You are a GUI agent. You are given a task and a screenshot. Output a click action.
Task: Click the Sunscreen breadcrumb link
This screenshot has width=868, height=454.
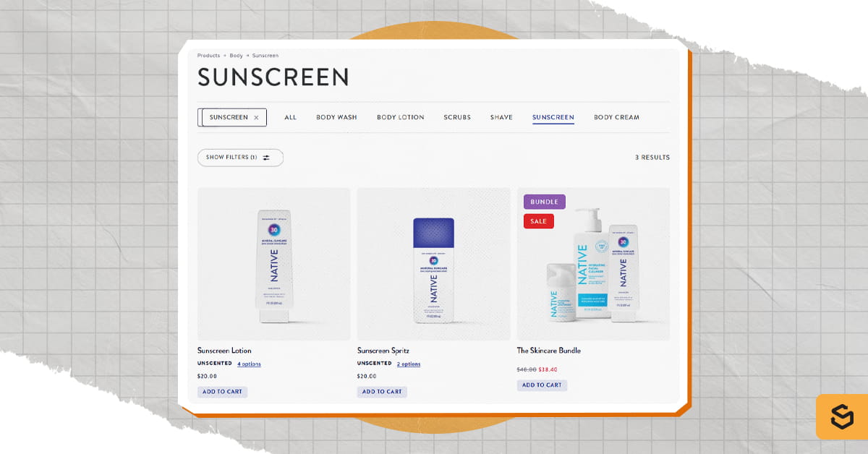(x=265, y=56)
